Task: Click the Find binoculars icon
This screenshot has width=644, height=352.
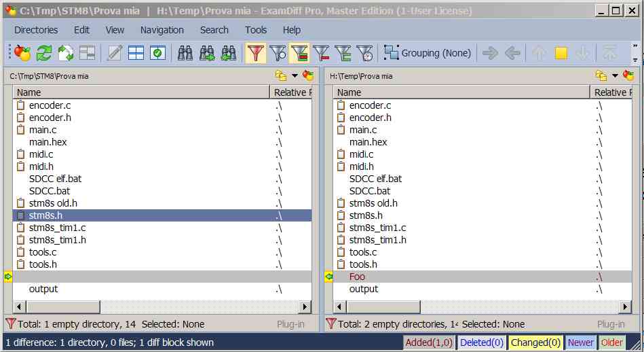Action: [185, 53]
